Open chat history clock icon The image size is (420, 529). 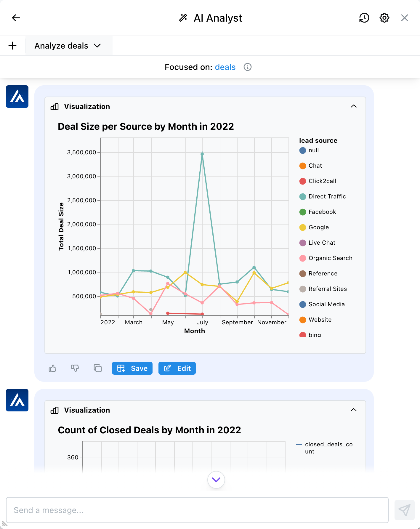364,18
